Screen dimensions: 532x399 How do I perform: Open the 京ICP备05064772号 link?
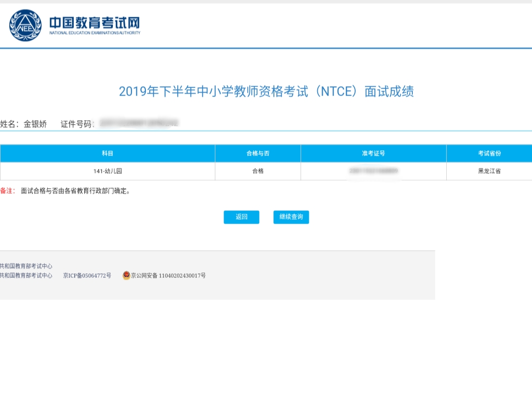coord(87,276)
